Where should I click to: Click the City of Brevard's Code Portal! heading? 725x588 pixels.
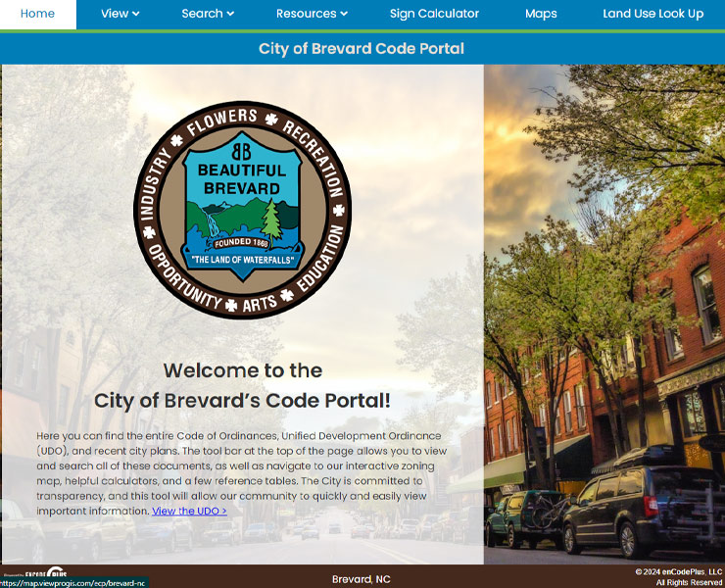click(x=242, y=401)
